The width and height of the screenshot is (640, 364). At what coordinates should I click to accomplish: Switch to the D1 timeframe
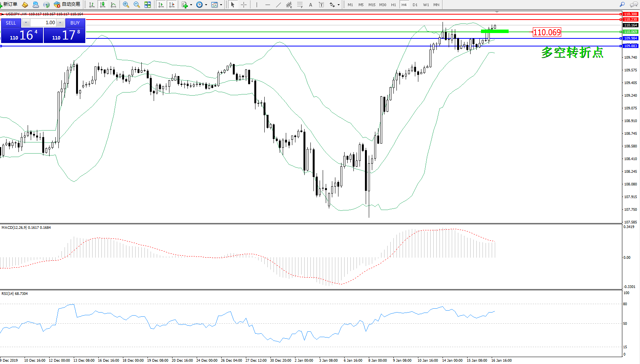pyautogui.click(x=415, y=5)
